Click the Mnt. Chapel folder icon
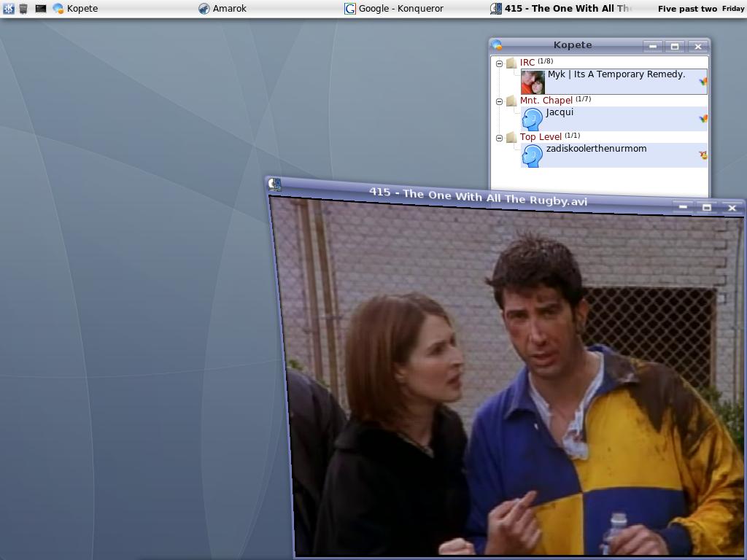The height and width of the screenshot is (560, 747). (511, 101)
